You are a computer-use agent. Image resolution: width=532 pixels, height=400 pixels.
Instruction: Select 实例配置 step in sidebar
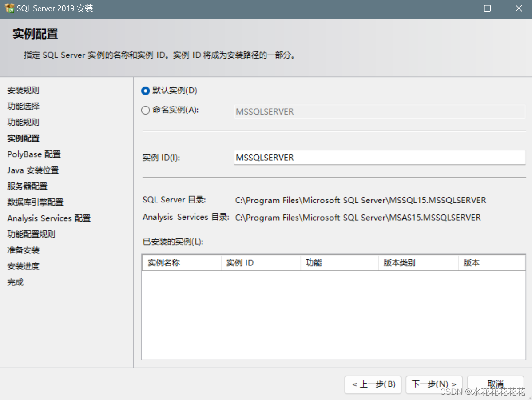pyautogui.click(x=23, y=138)
